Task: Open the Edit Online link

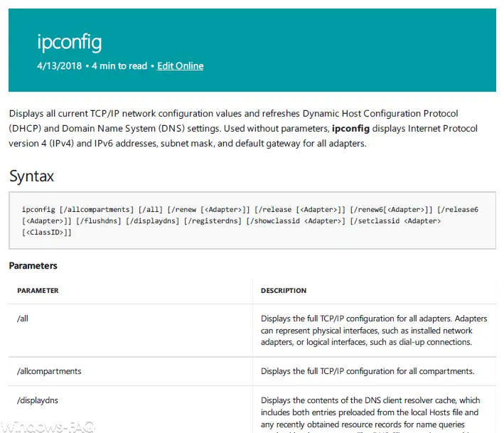Action: click(x=180, y=66)
